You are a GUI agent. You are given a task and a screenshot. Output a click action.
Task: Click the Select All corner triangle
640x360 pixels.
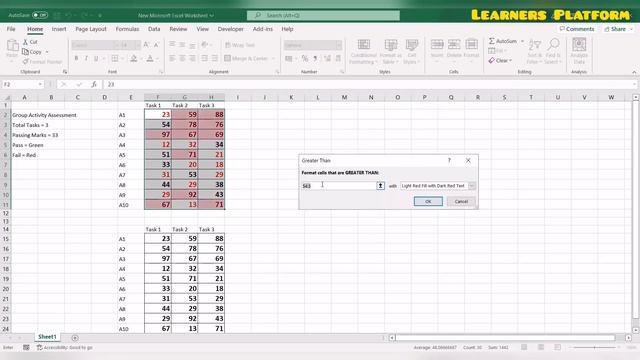click(x=7, y=98)
